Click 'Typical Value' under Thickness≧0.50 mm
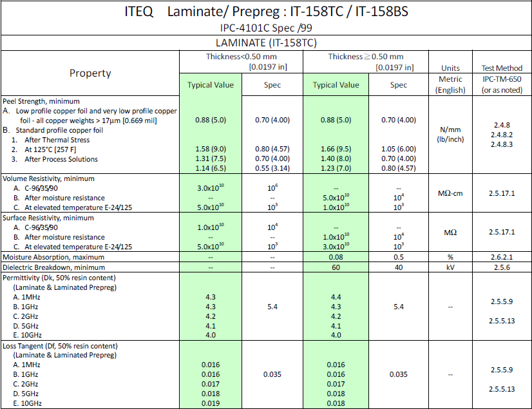This screenshot has width=532, height=409. point(336,85)
